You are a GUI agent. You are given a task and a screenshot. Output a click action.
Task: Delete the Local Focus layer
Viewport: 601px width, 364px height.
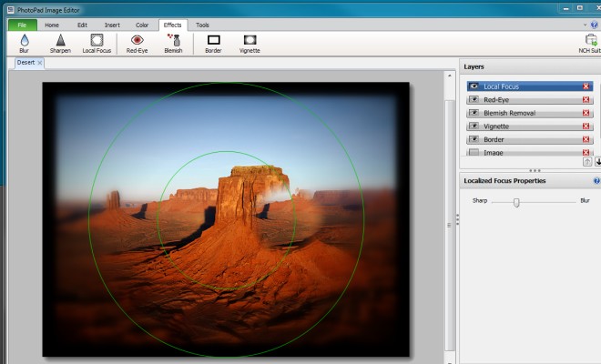pos(586,86)
